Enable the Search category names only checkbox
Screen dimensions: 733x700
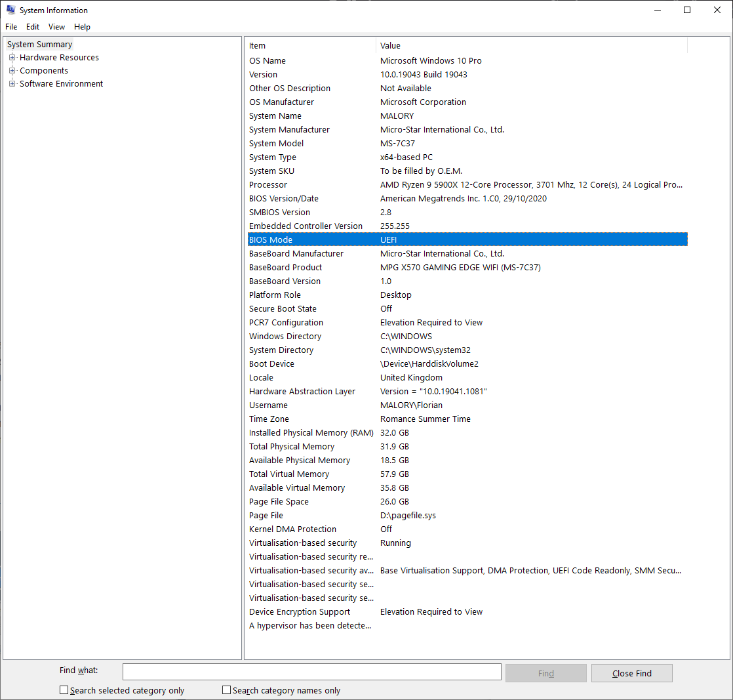point(226,690)
